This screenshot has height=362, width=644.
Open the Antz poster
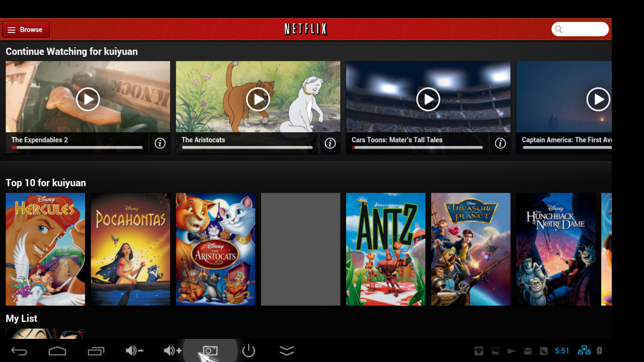pyautogui.click(x=385, y=249)
